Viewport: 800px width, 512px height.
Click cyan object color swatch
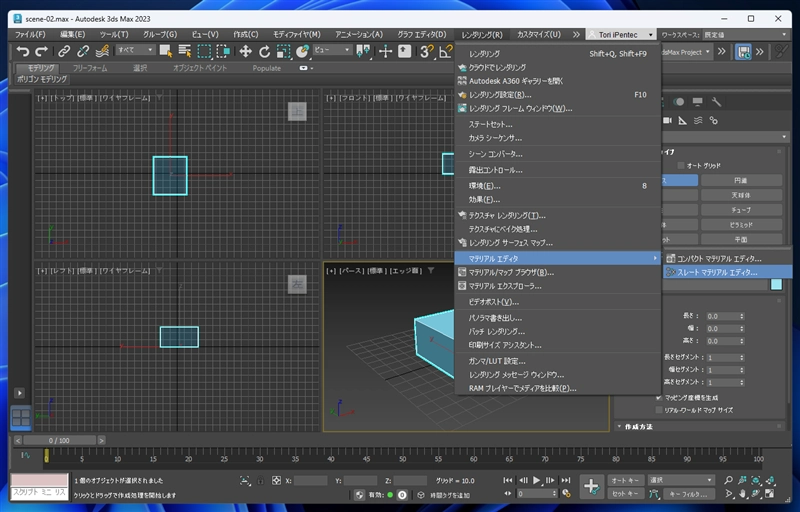776,285
